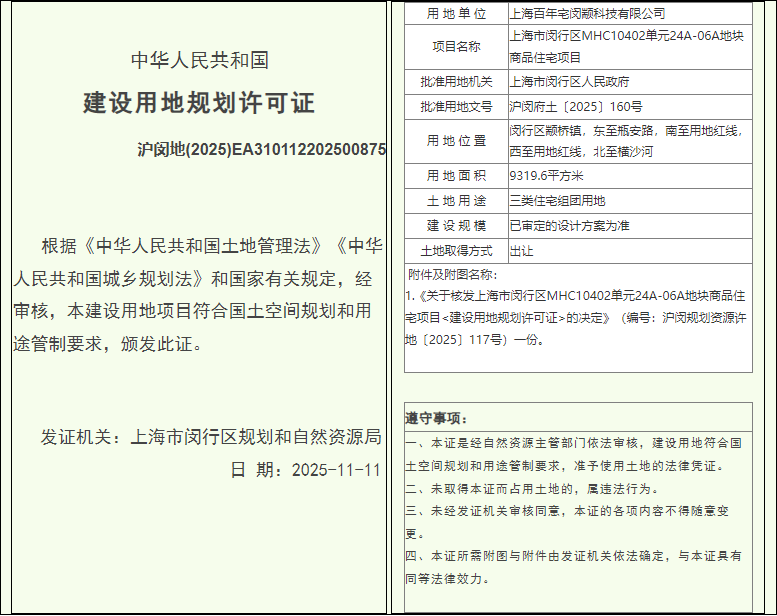Select attachment text ending 地〔2025〕117号）一份
The width and height of the screenshot is (777, 616).
coord(576,318)
